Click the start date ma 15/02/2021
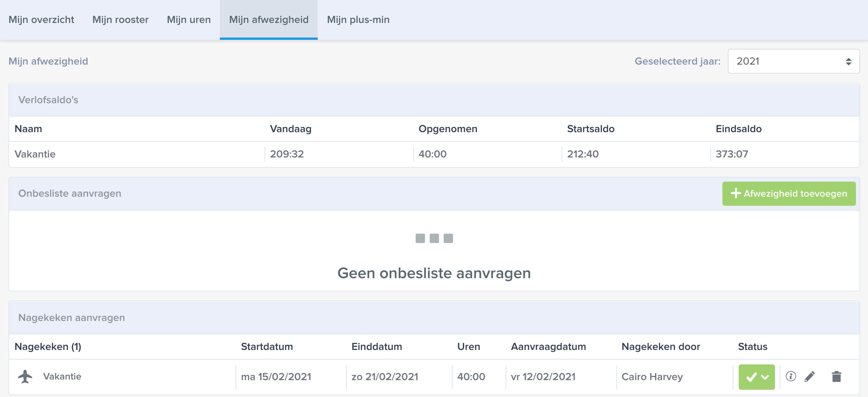Viewport: 868px width, 397px height. pos(276,376)
